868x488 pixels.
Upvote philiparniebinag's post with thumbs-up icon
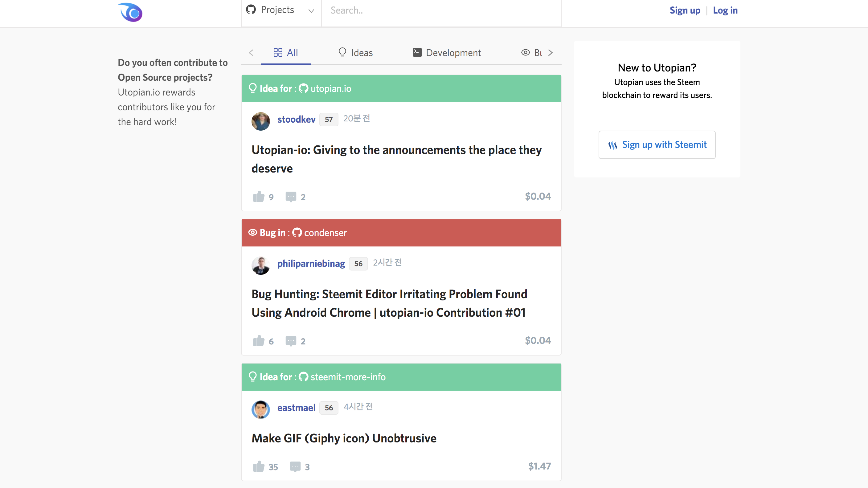pos(258,341)
